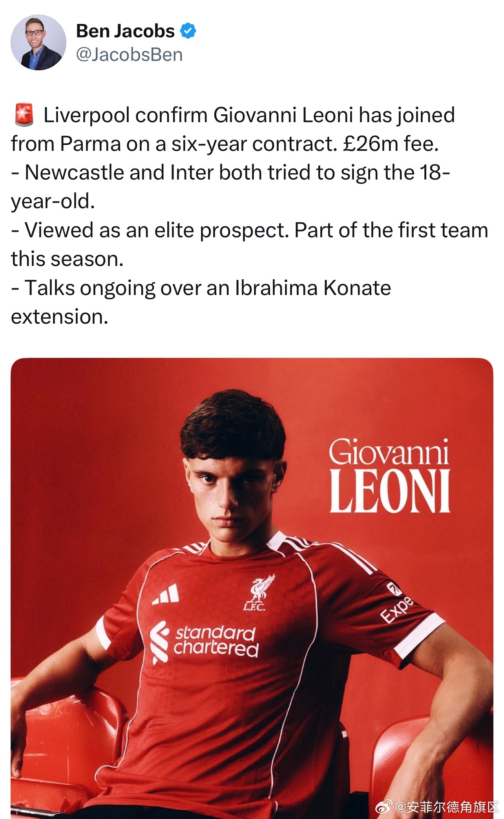Click the adidas logo on jersey
504x819 pixels.
(166, 594)
